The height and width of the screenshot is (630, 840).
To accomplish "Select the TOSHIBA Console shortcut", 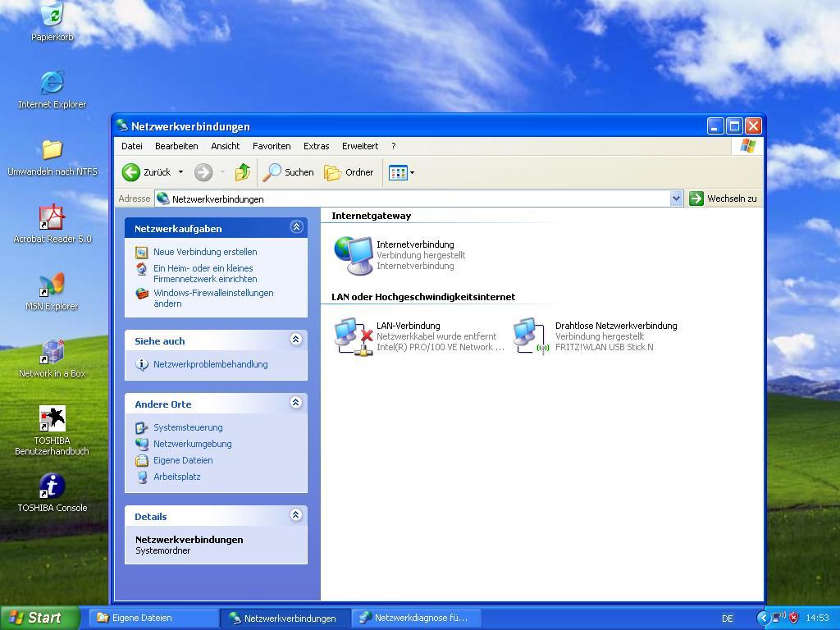I will (52, 493).
